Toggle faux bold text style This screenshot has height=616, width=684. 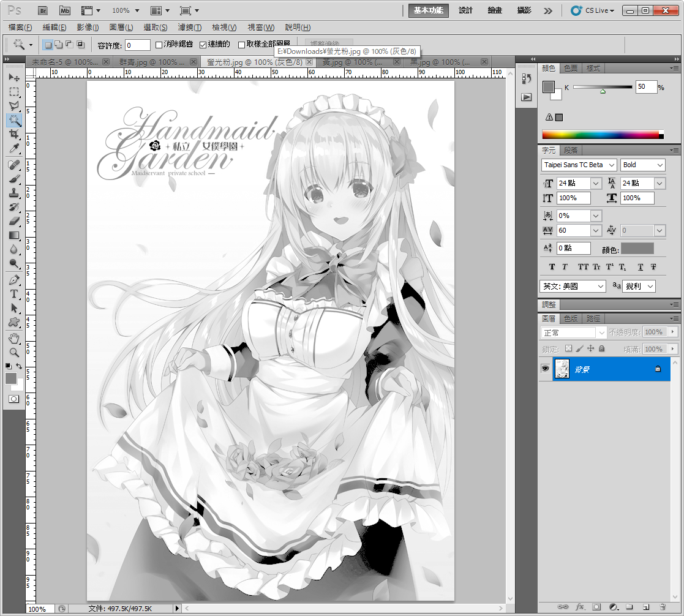click(x=552, y=267)
